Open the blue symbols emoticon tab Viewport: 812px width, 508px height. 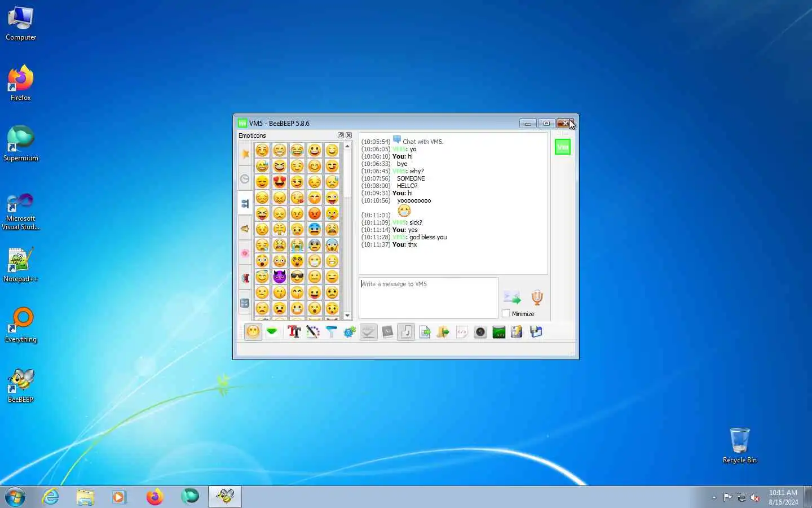click(245, 303)
